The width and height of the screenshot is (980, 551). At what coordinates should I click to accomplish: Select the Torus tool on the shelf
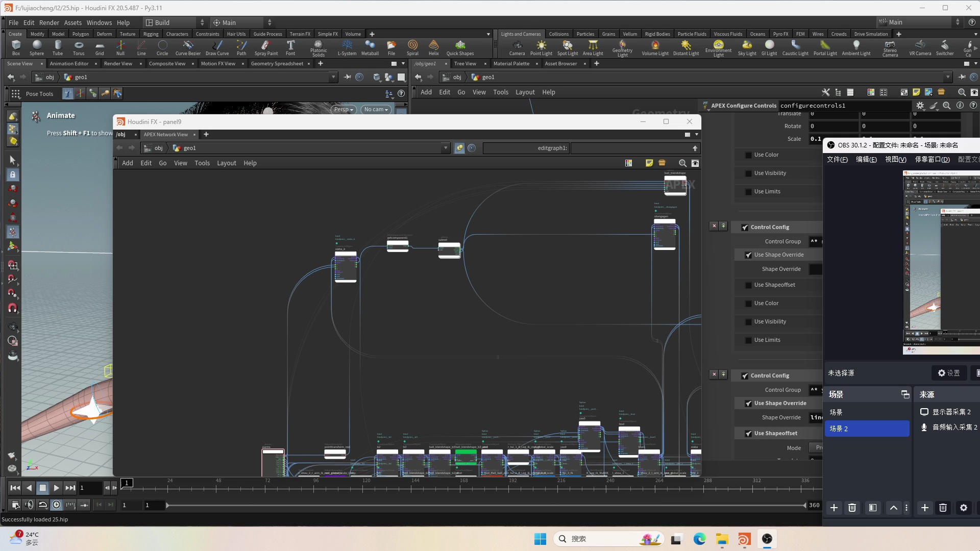pos(78,47)
